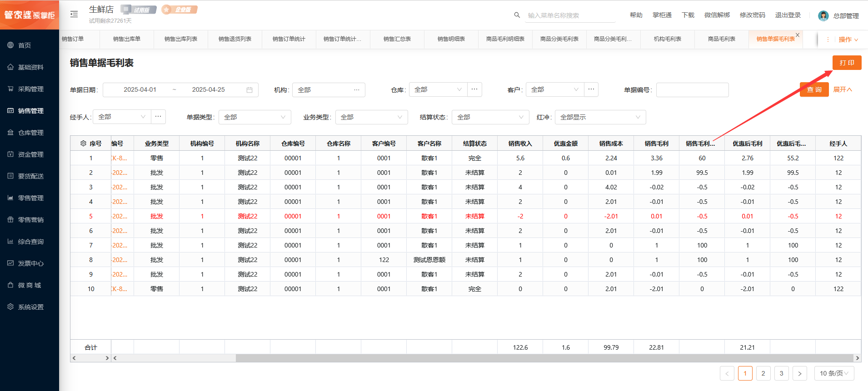This screenshot has height=391, width=868.
Task: Switch to the 商品毛利表 tab
Action: pyautogui.click(x=722, y=39)
